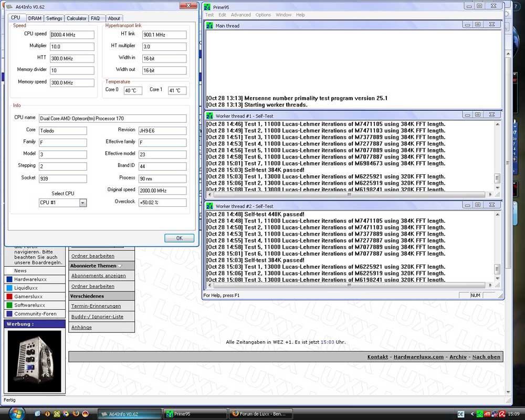Viewport: 525px width, 420px height.
Task: Click the red Gamersluxx square icon
Action: (9, 297)
